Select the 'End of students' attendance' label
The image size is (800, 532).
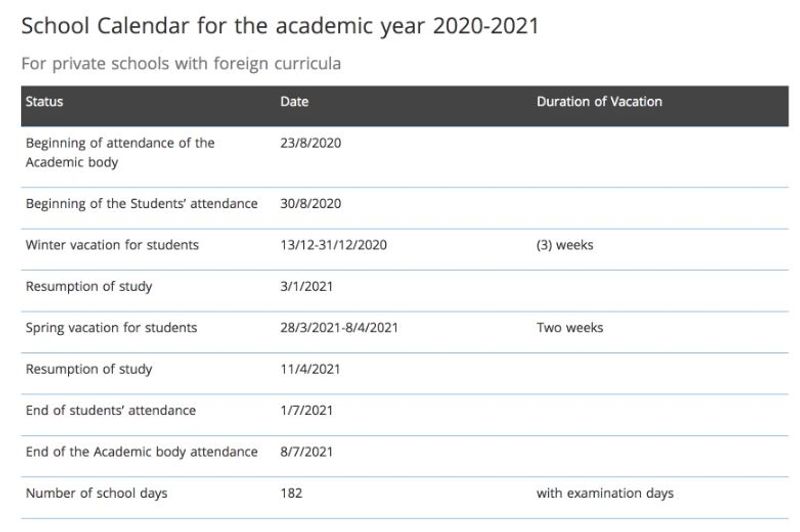coord(110,410)
